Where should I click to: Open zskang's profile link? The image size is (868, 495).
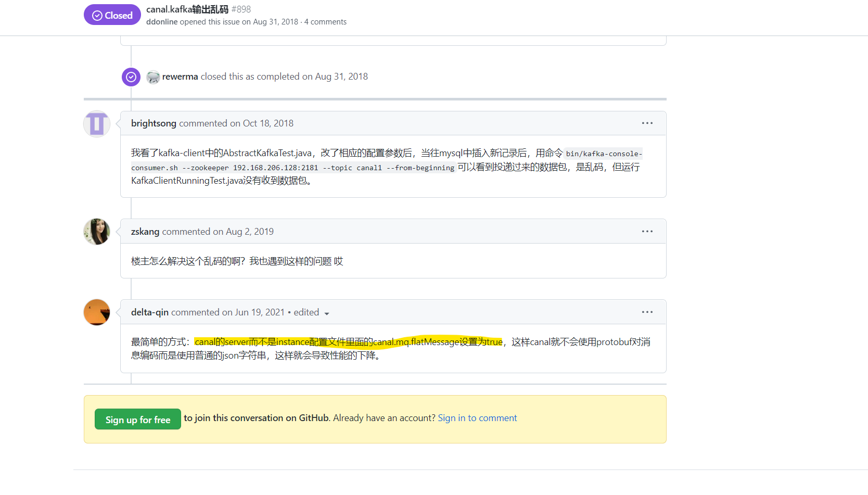click(x=145, y=232)
